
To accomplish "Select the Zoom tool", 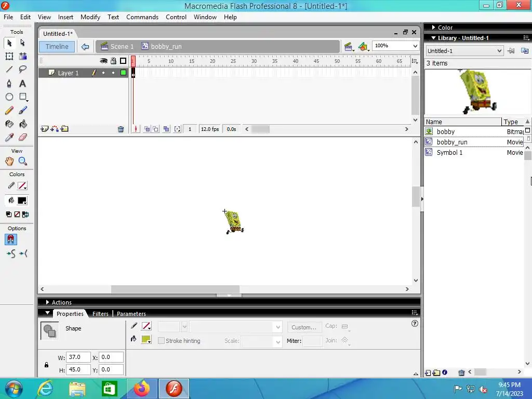I will click(x=23, y=161).
